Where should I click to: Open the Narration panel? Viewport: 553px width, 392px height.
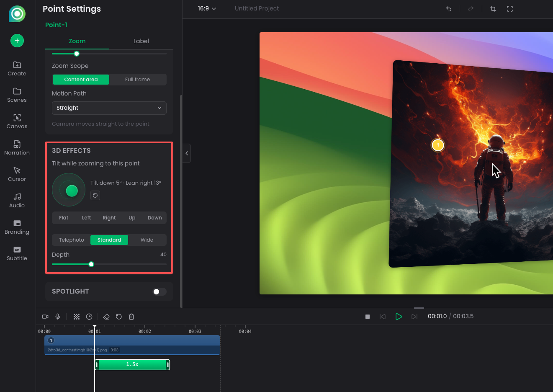17,148
